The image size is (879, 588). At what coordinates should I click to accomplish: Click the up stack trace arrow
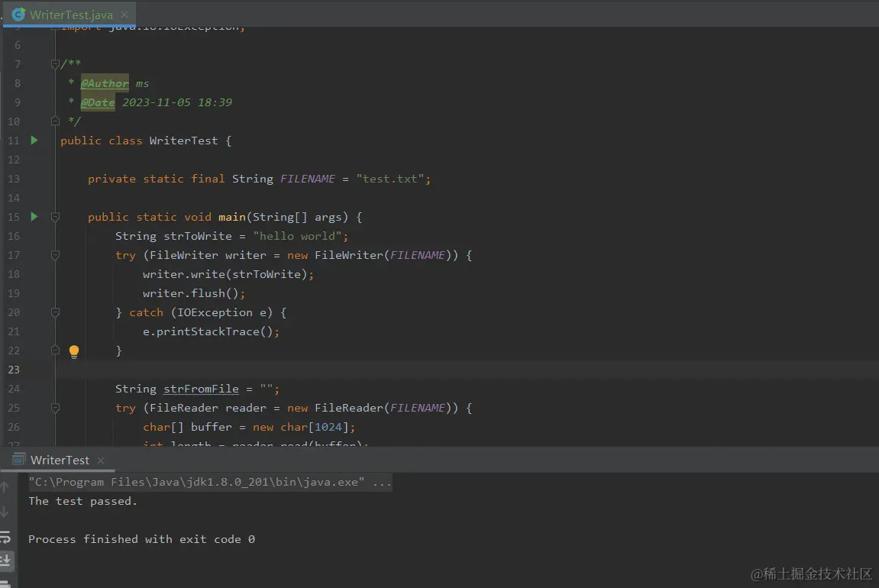tap(5, 486)
